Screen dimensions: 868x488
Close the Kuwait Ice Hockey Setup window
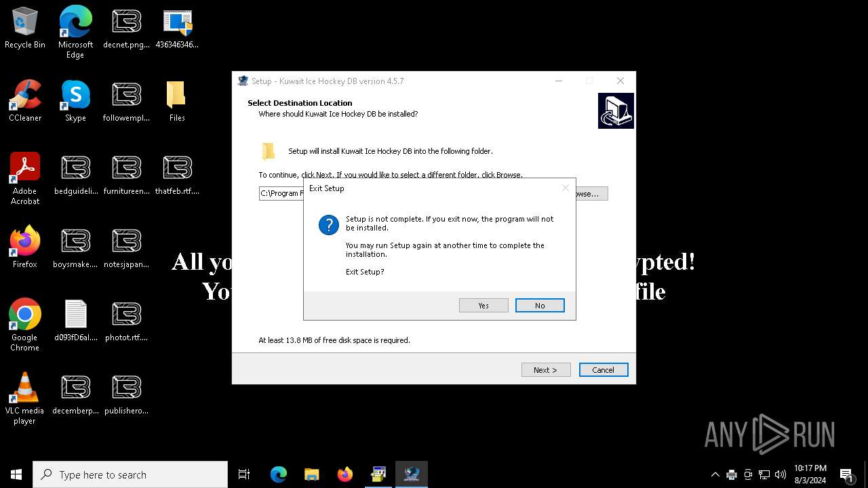coord(620,81)
